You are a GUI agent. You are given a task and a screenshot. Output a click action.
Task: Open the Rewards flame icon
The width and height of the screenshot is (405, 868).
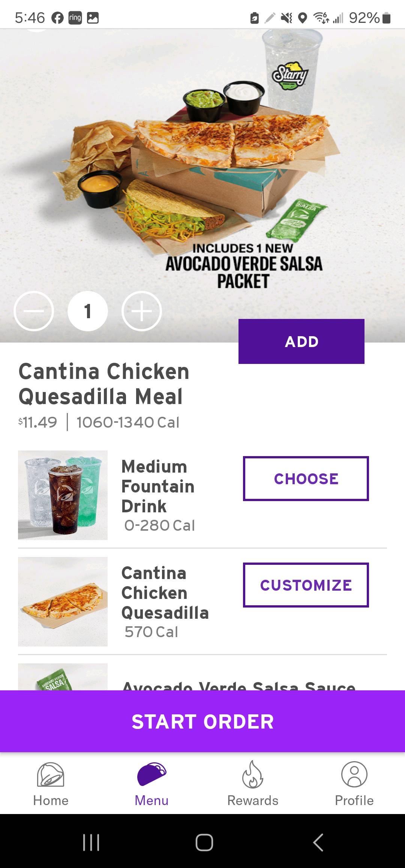pyautogui.click(x=253, y=775)
